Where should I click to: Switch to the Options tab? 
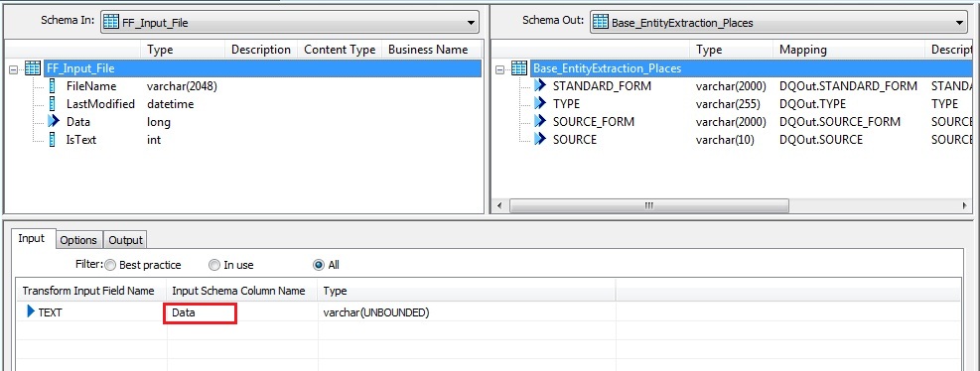coord(78,240)
